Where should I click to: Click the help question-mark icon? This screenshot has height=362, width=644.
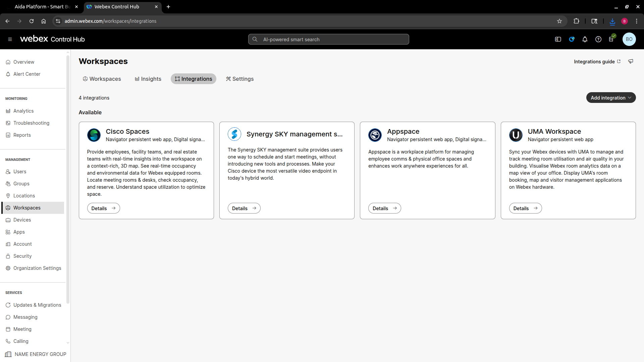tap(598, 39)
